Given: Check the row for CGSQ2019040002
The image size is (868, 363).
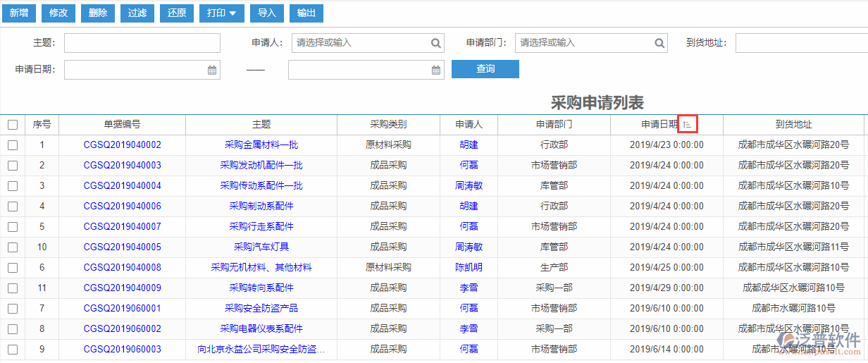Looking at the screenshot, I should point(13,145).
